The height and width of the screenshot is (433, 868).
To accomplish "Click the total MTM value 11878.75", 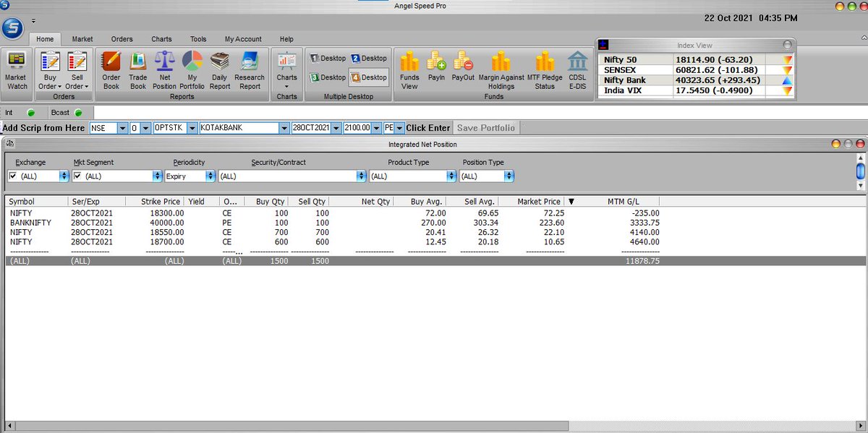I will [642, 261].
